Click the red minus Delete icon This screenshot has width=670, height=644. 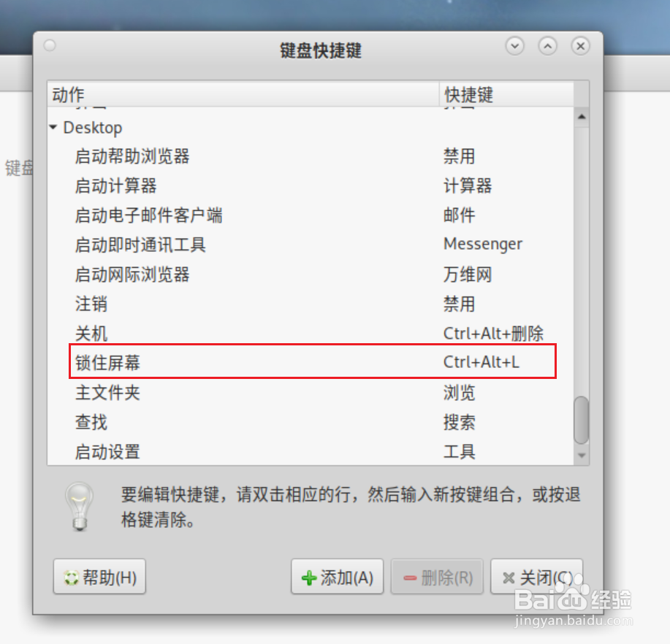410,578
